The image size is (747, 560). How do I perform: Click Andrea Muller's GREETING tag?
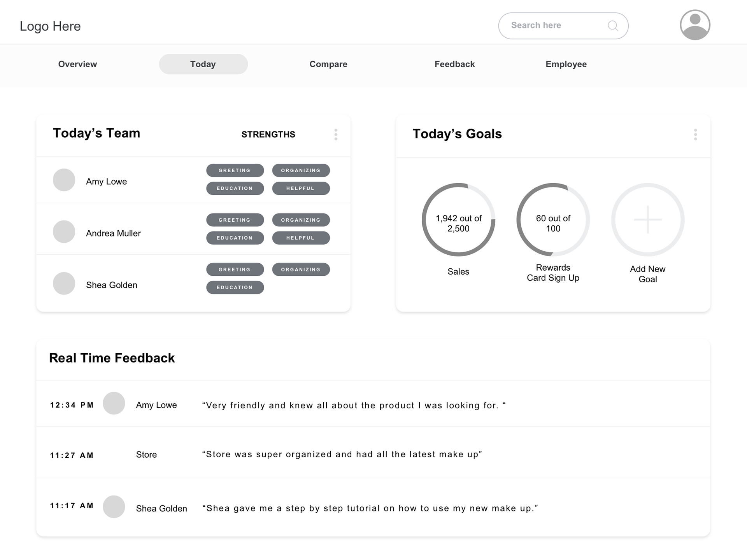pos(235,220)
